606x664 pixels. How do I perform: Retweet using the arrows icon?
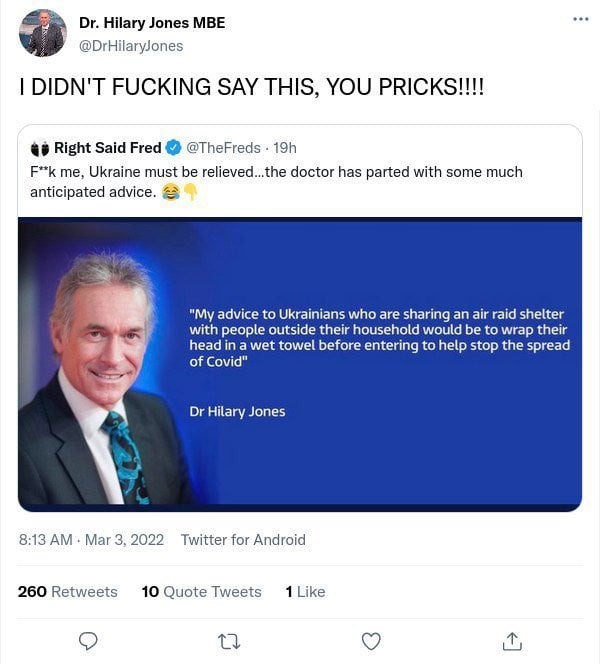pyautogui.click(x=229, y=640)
